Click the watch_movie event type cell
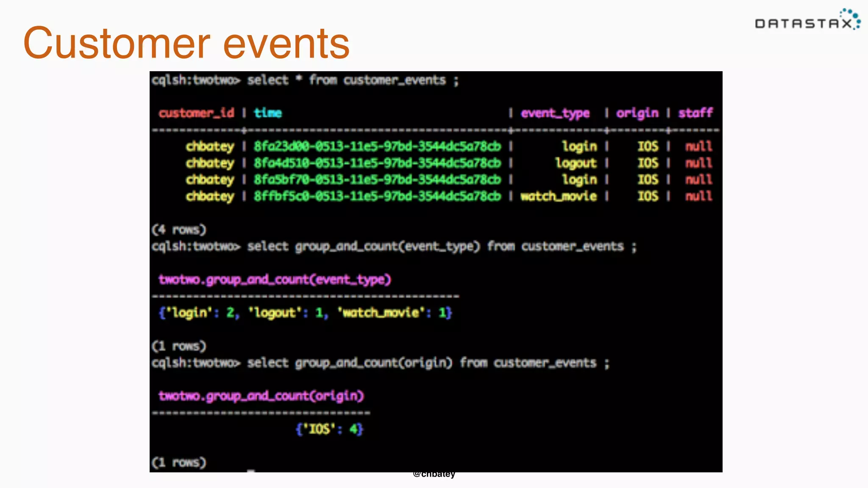The height and width of the screenshot is (488, 868). click(558, 196)
